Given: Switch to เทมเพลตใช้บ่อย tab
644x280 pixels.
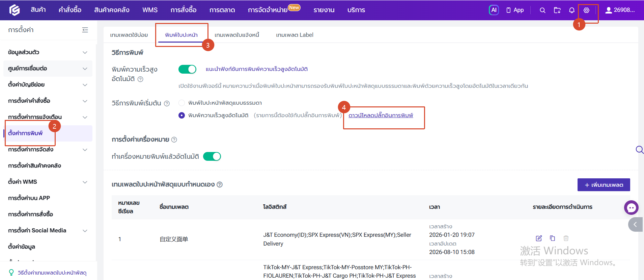Looking at the screenshot, I should click(129, 35).
